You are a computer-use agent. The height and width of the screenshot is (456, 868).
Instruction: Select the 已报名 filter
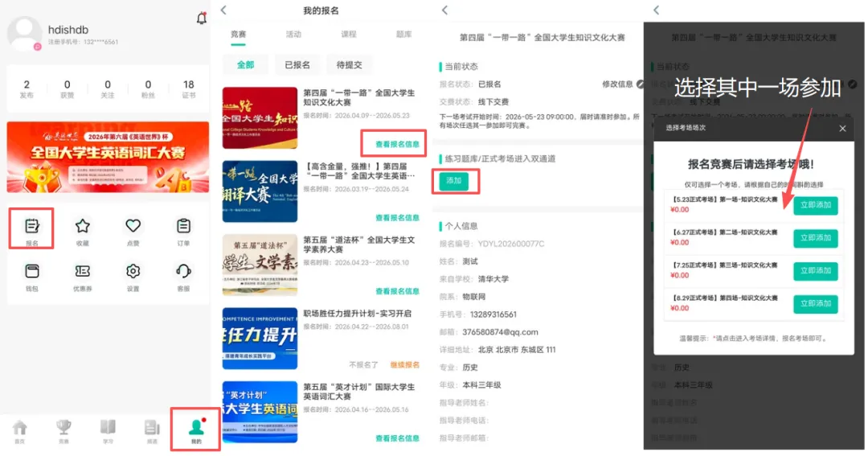click(297, 65)
